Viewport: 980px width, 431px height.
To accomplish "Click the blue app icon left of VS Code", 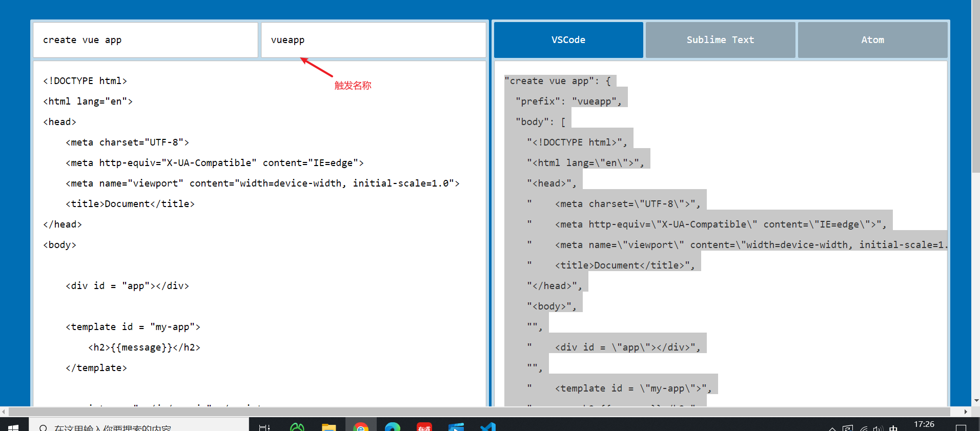I will 456,426.
